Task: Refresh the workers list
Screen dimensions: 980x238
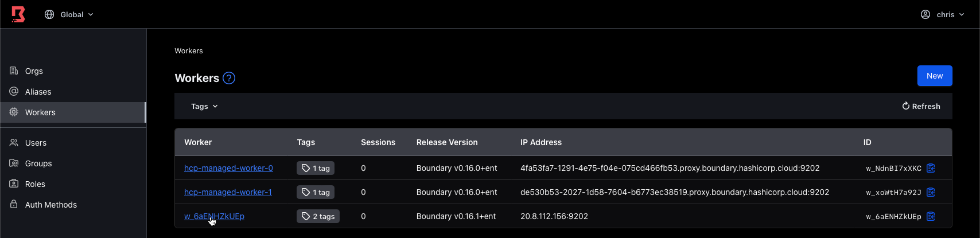Action: click(x=921, y=106)
